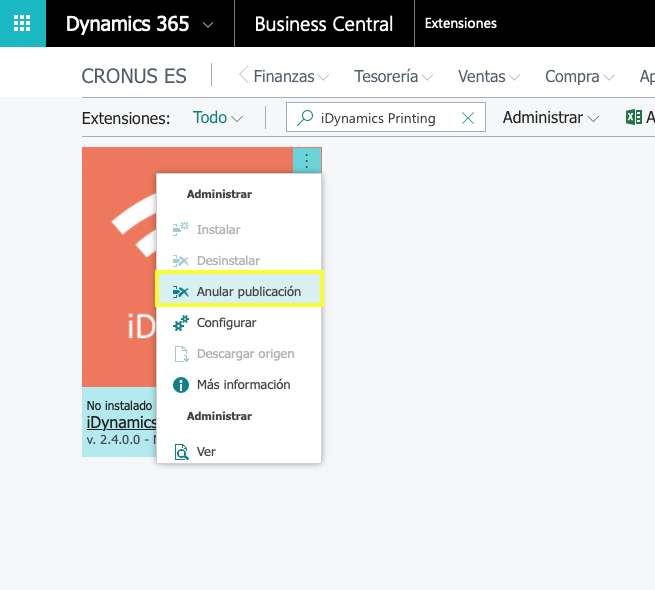The image size is (655, 590).
Task: Select Ver from context menu
Action: [x=239, y=452]
